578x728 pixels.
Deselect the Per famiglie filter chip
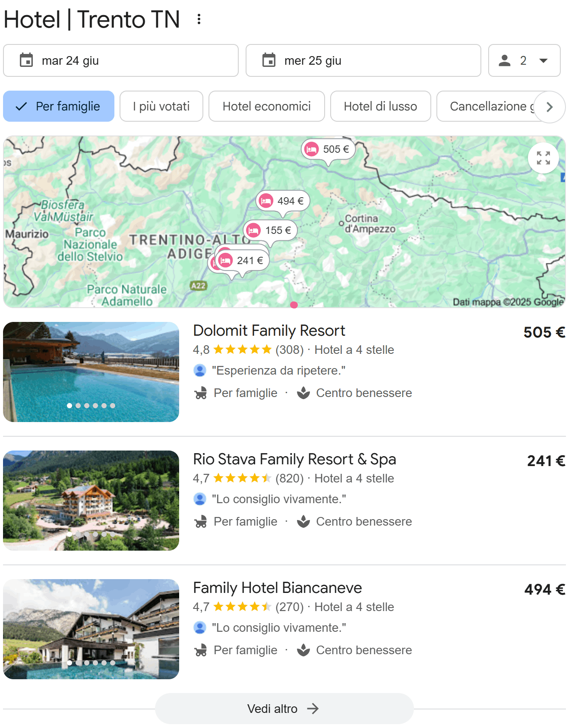tap(59, 106)
